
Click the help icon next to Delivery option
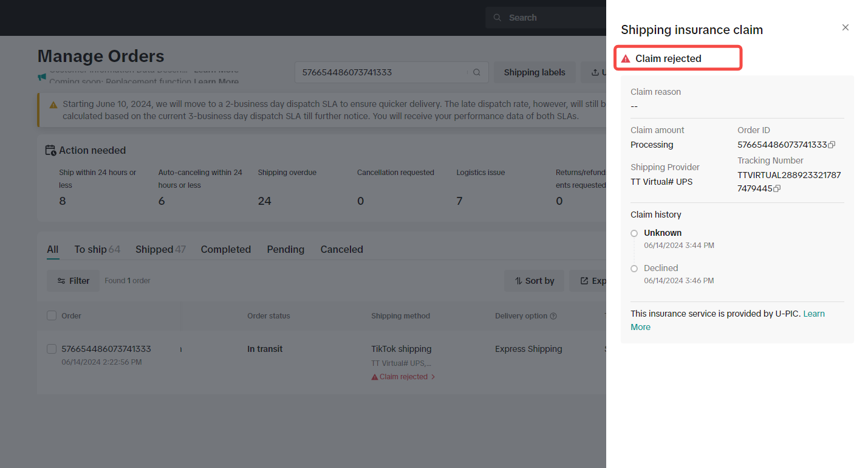tap(553, 316)
